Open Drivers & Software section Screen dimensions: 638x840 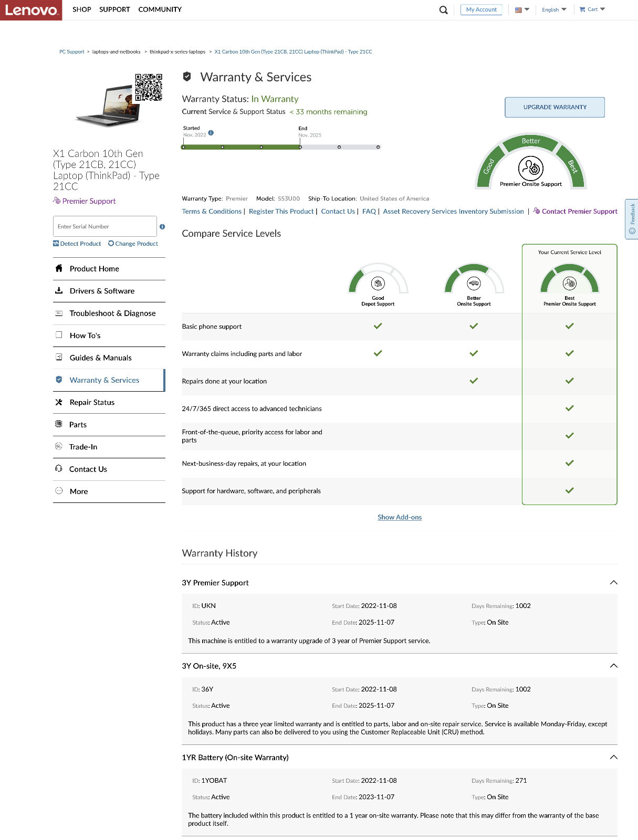109,291
